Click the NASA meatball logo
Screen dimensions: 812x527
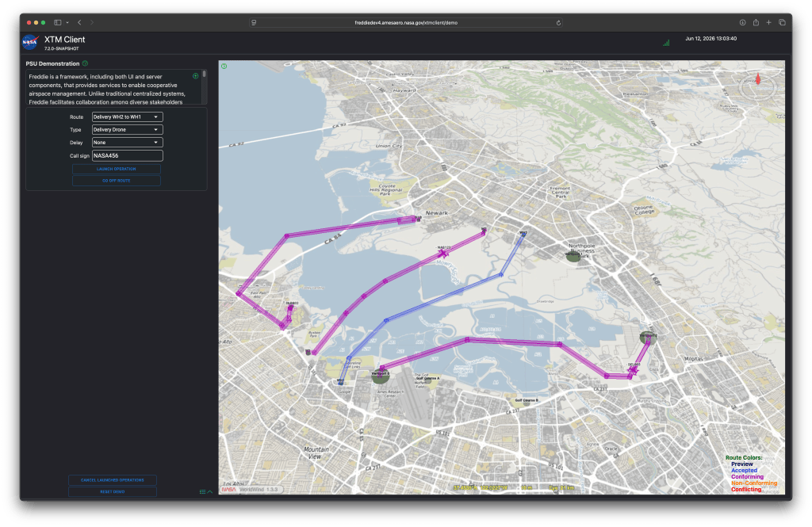point(30,43)
